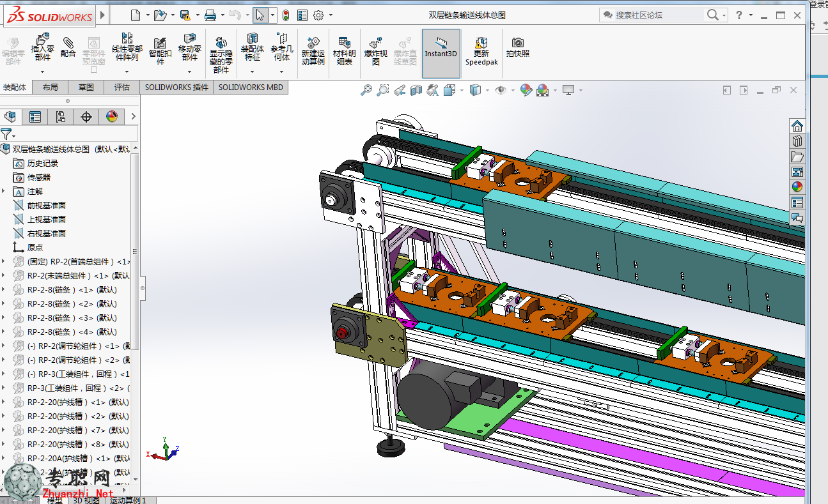Activate the Select arrow cursor tool
The height and width of the screenshot is (504, 828).
coord(260,15)
